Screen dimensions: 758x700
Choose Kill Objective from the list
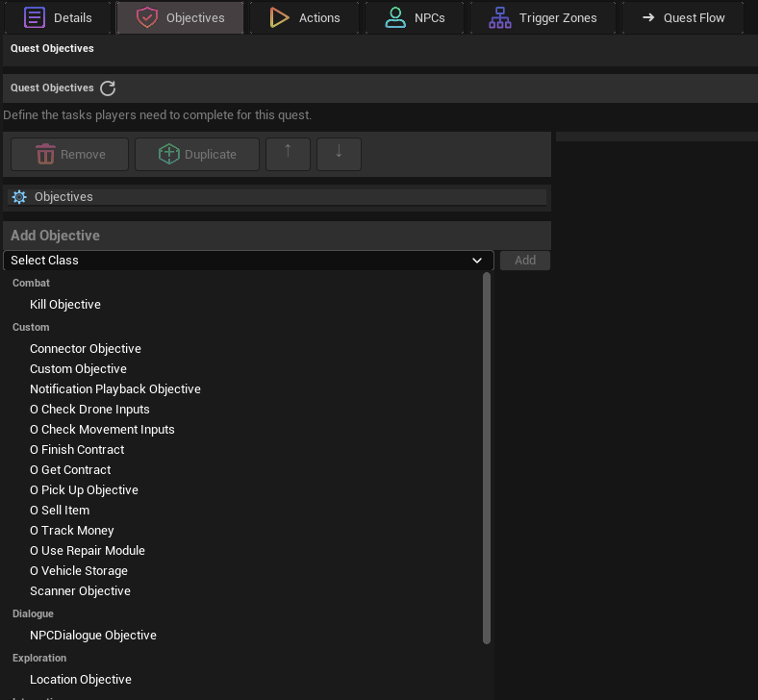coord(65,305)
